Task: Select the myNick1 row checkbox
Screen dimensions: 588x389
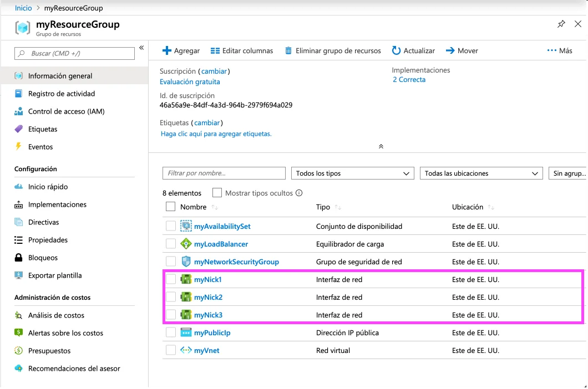Action: click(x=171, y=279)
